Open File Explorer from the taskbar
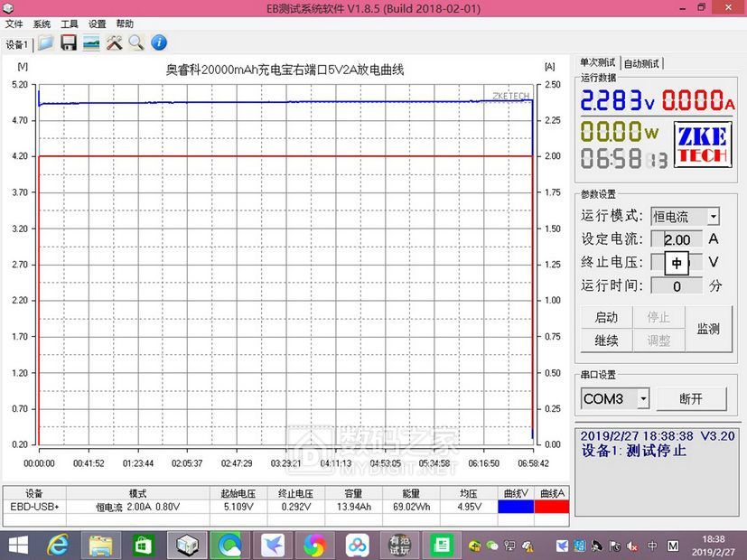747x560 pixels. tap(101, 545)
